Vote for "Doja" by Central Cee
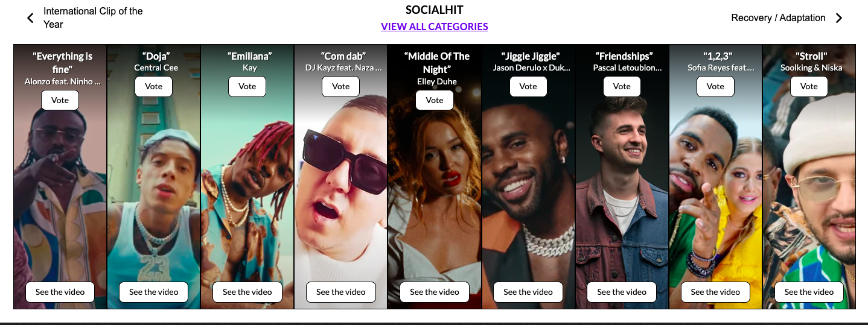 (153, 86)
